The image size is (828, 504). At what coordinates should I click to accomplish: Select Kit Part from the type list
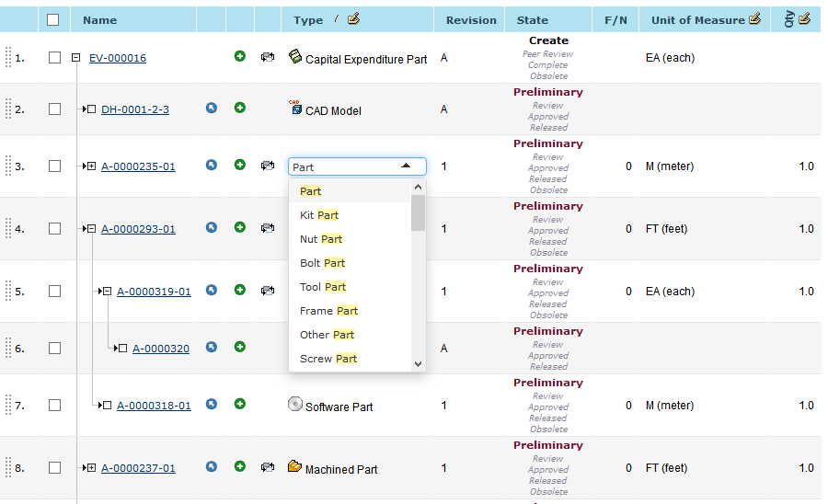pyautogui.click(x=319, y=215)
